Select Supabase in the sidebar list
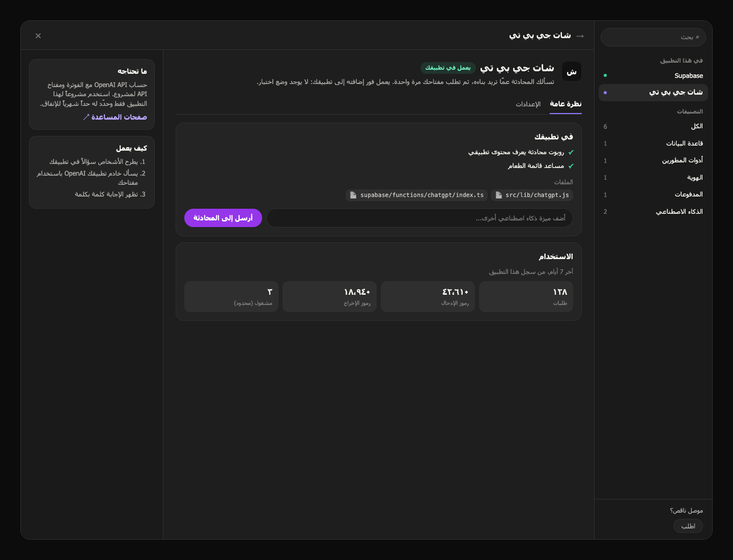 click(x=653, y=75)
